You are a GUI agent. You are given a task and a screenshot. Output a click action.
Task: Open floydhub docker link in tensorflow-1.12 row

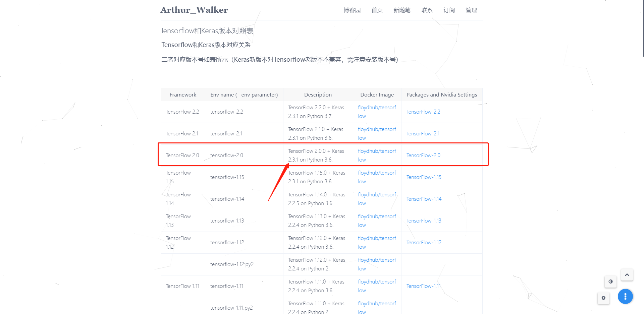click(x=377, y=243)
